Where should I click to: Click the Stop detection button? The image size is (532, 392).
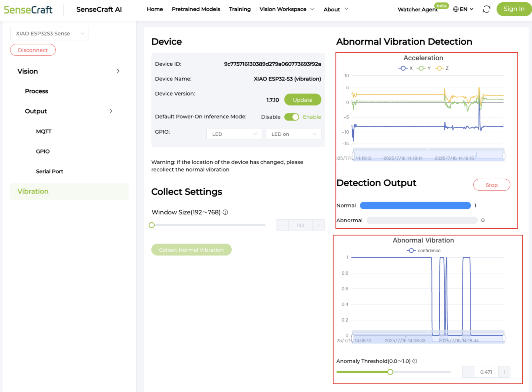click(x=492, y=185)
